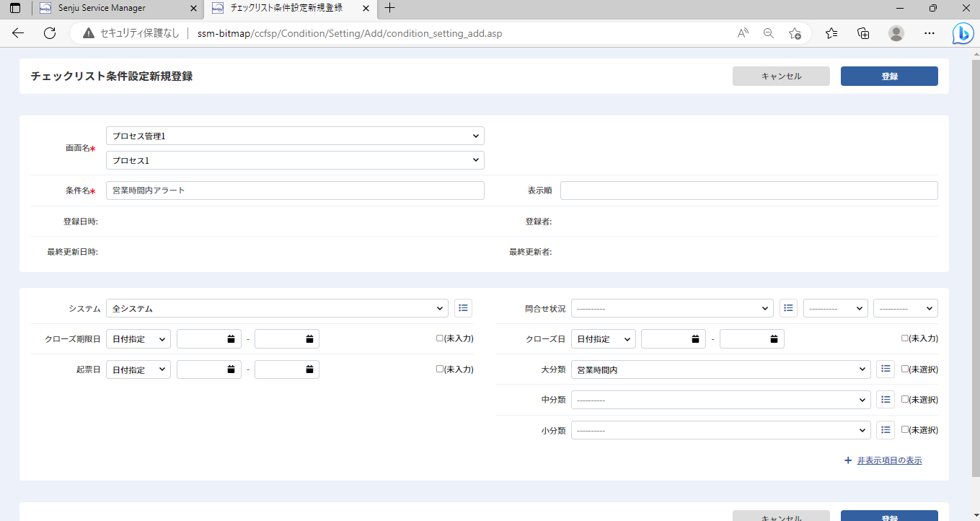
Task: Open calendar for クローズ日 start date
Action: tap(695, 338)
